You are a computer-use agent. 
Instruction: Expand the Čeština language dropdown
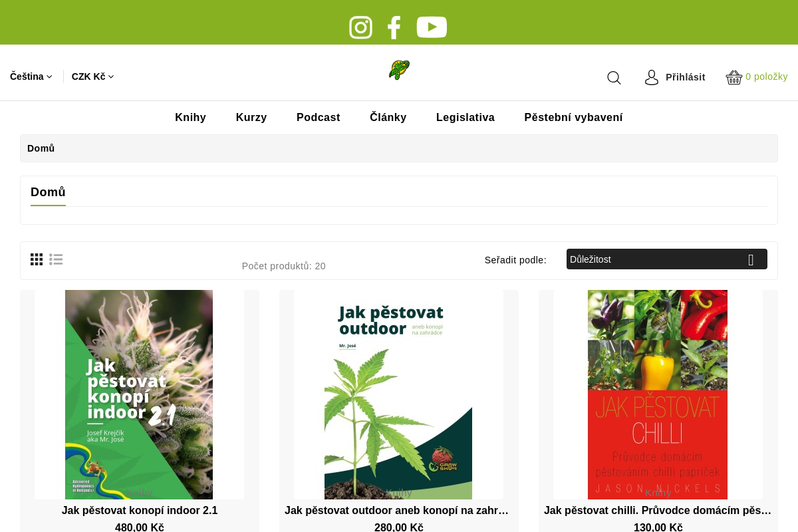(31, 76)
